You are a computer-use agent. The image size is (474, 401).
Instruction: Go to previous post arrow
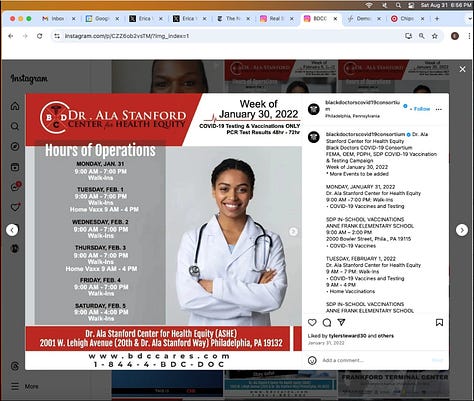coord(12,230)
